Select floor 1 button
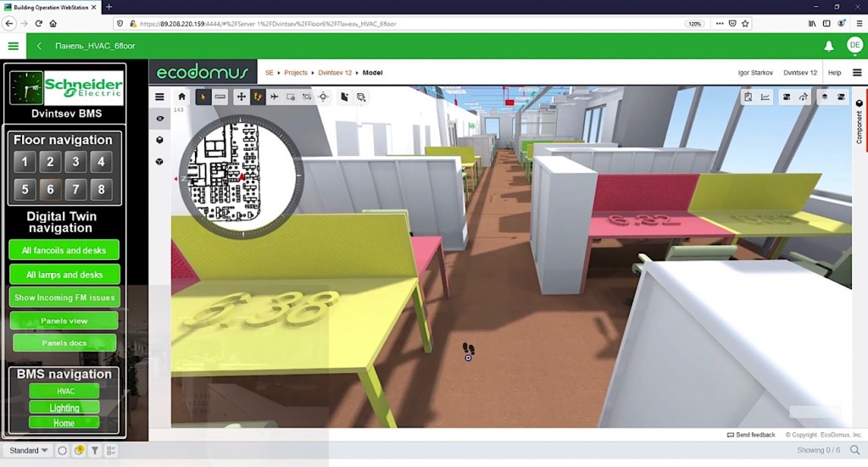 pos(25,162)
